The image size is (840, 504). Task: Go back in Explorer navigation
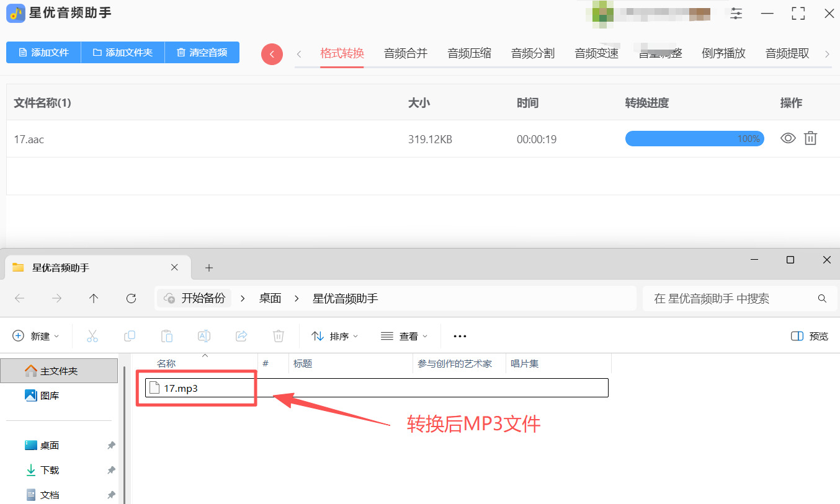tap(19, 298)
